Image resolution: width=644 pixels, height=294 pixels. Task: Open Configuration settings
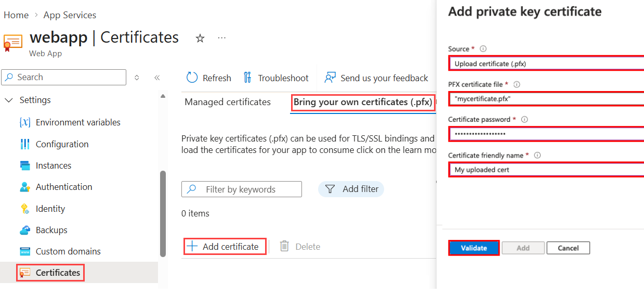[62, 144]
